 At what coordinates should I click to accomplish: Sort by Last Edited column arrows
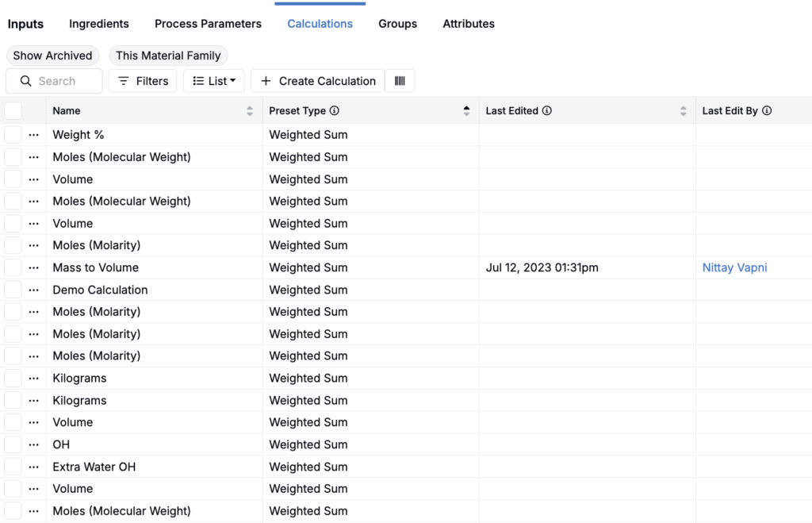point(683,111)
